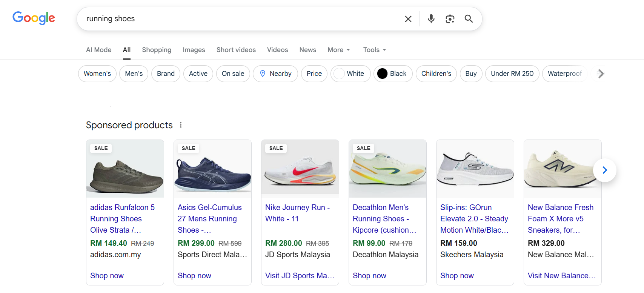Clear the search query with X icon
This screenshot has height=293, width=644.
tap(408, 19)
